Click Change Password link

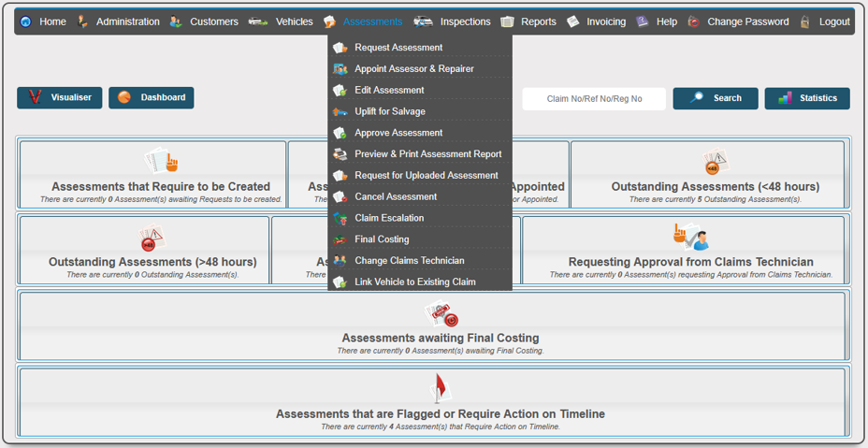click(x=748, y=22)
